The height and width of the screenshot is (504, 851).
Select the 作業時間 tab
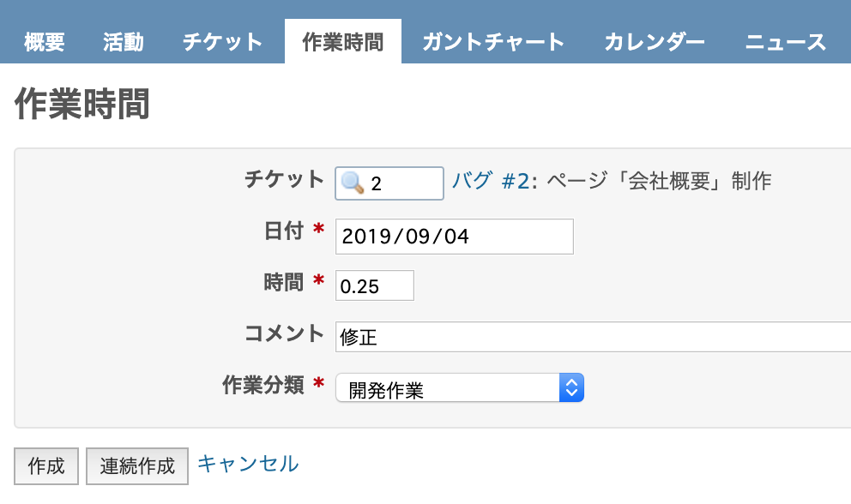343,42
